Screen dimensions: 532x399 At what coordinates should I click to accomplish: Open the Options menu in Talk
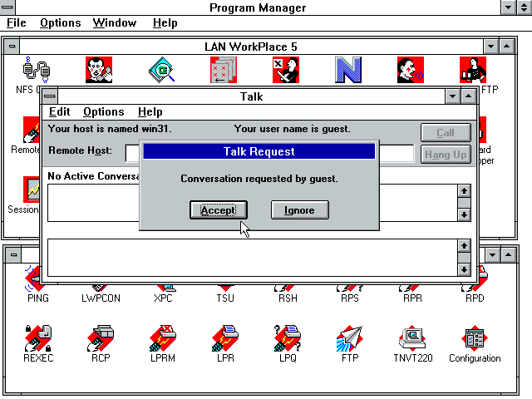(x=104, y=112)
